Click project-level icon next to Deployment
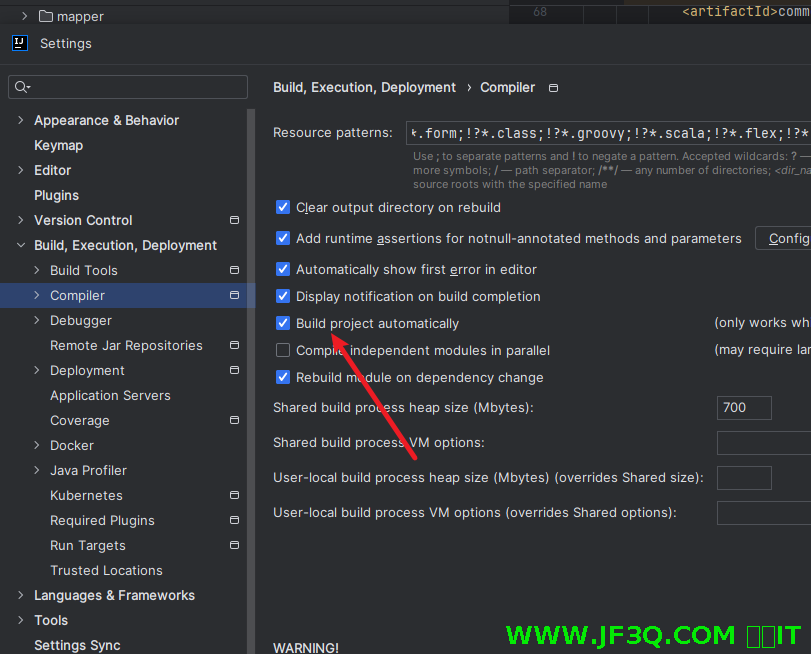The image size is (811, 654). tap(234, 370)
